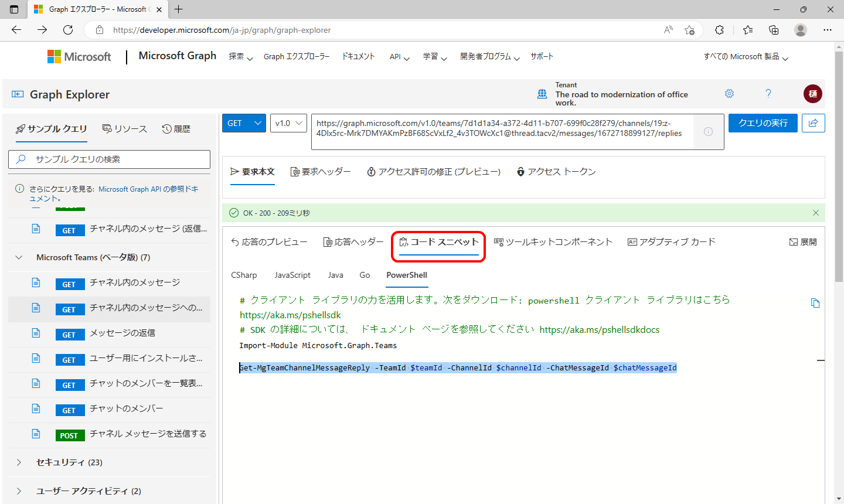Click the info icon in the query URL box
The image size is (844, 504).
click(708, 132)
